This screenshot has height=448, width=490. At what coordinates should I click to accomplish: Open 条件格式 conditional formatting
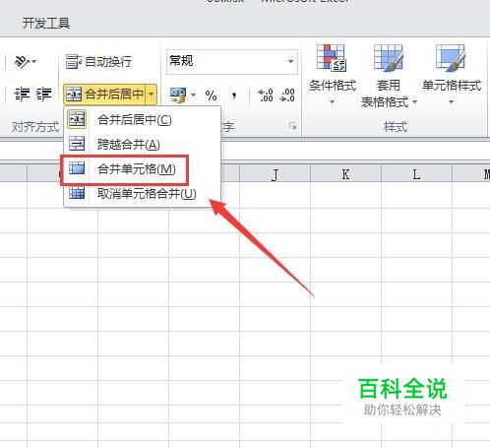click(x=332, y=76)
